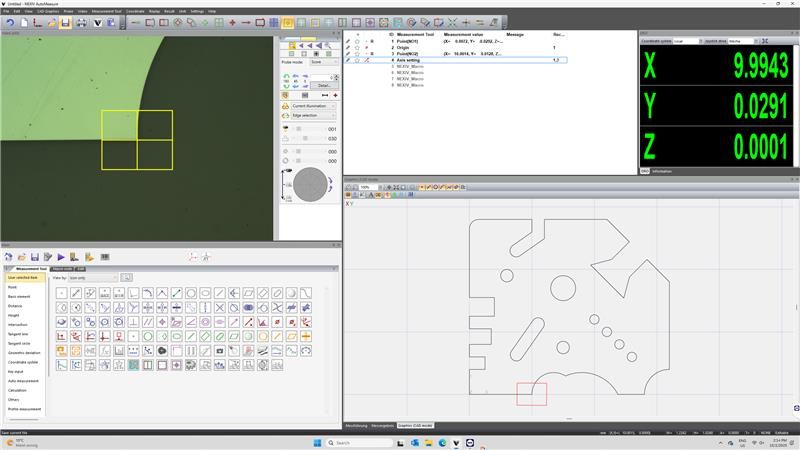Click the taskbar Search box
Screen dimensions: 800x450
coord(359,443)
